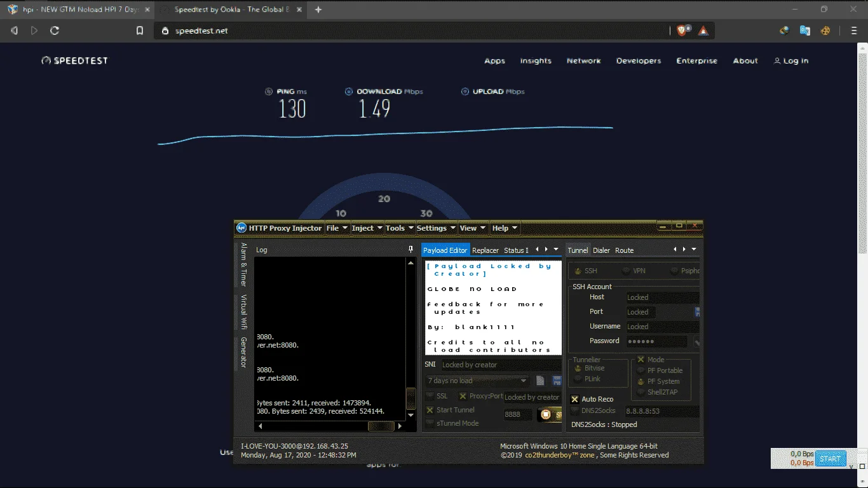
Task: Go forward in the browser
Action: tap(34, 30)
